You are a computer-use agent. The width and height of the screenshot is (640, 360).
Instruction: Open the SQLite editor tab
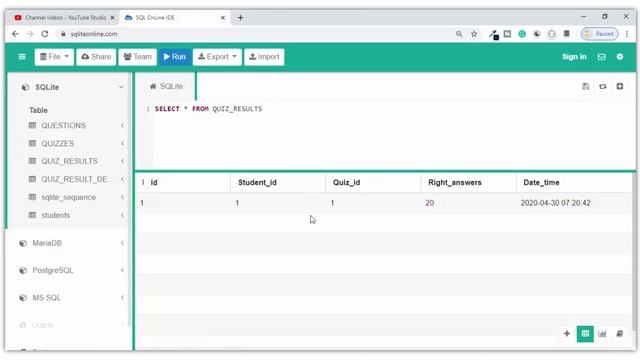coord(166,86)
